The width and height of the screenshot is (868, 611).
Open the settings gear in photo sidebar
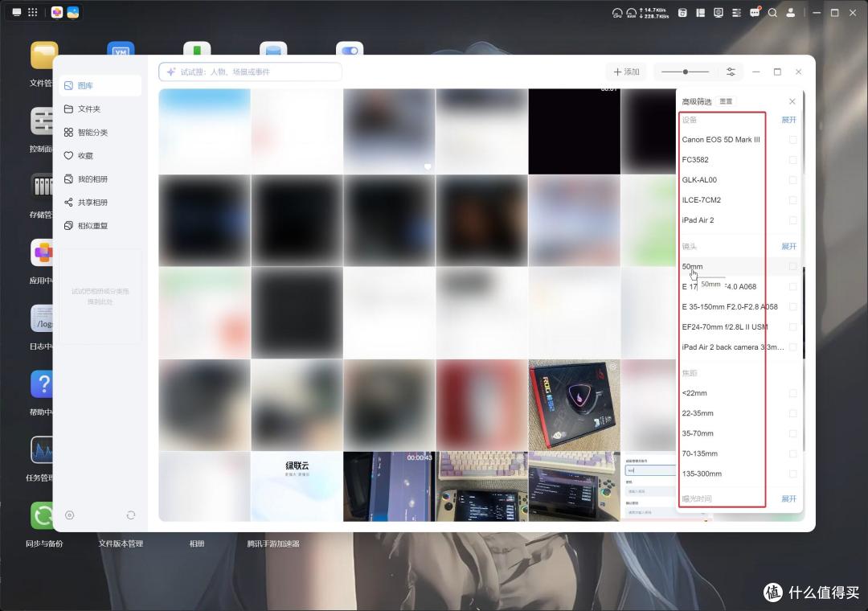70,515
